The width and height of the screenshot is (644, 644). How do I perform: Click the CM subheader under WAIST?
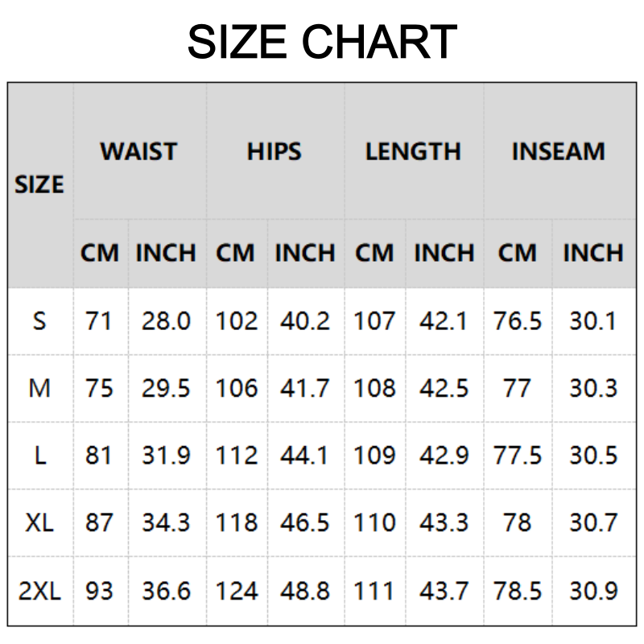click(x=100, y=253)
